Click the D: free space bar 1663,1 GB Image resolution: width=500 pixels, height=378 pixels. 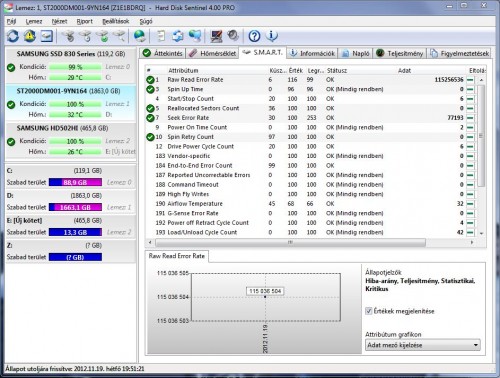point(75,207)
